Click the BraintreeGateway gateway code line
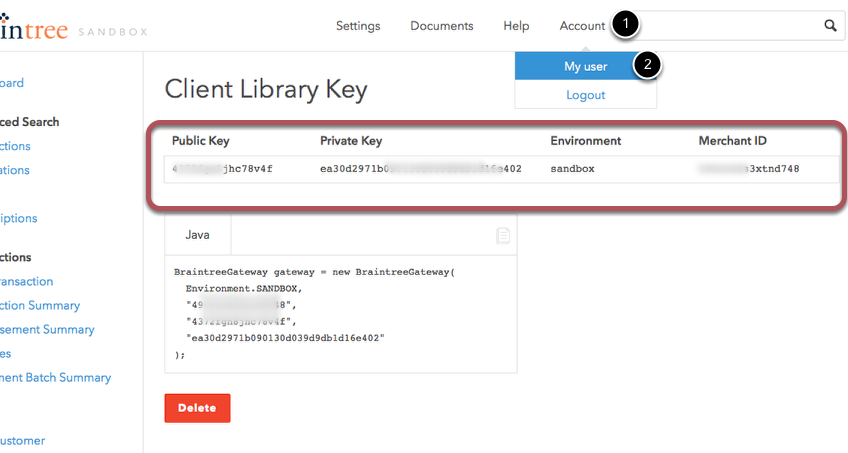Viewport: 848px width, 453px height. (315, 272)
